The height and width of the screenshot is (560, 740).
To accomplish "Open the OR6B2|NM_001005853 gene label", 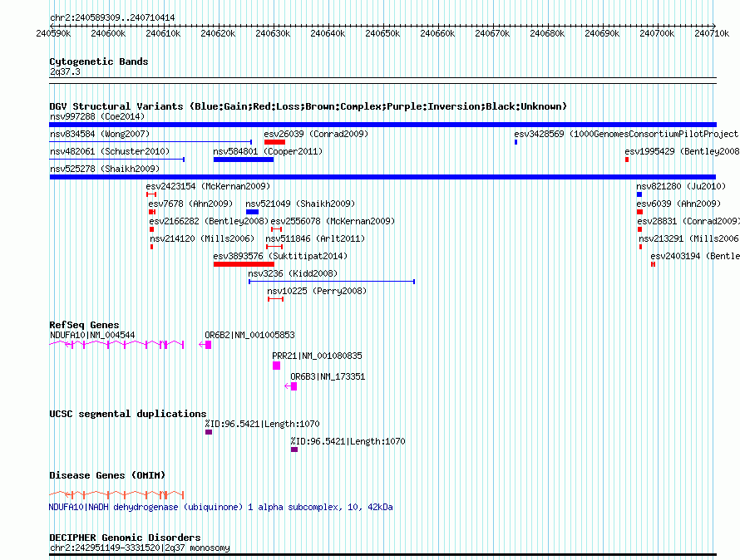I will pos(249,335).
